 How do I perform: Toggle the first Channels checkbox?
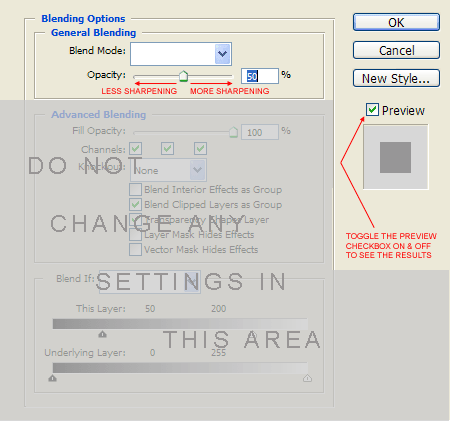135,148
